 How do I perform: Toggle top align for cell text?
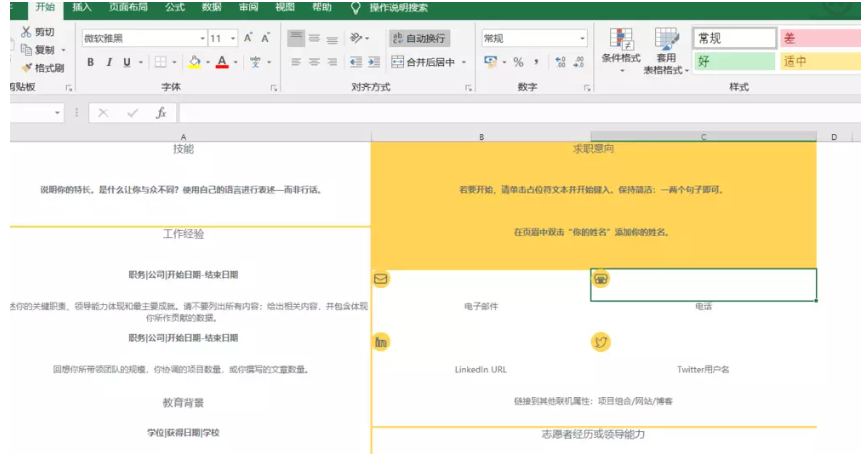pos(296,38)
